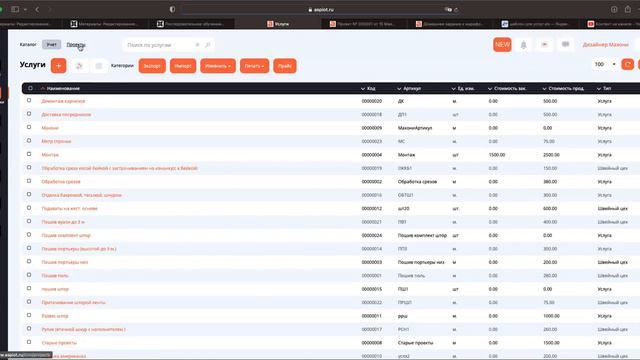Click 1500.00 purchase cost cell
640x360 pixels.
click(497, 155)
